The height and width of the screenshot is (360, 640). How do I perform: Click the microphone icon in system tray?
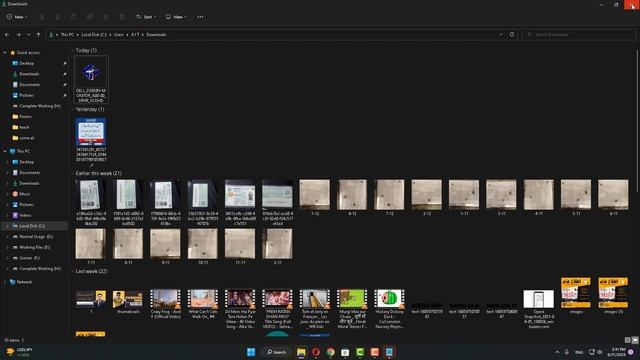point(567,352)
